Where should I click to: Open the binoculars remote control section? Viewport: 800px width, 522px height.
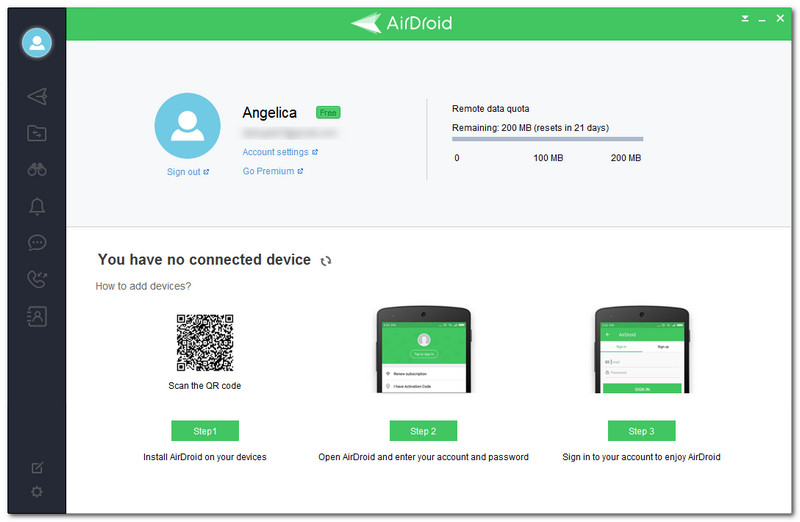pos(37,169)
